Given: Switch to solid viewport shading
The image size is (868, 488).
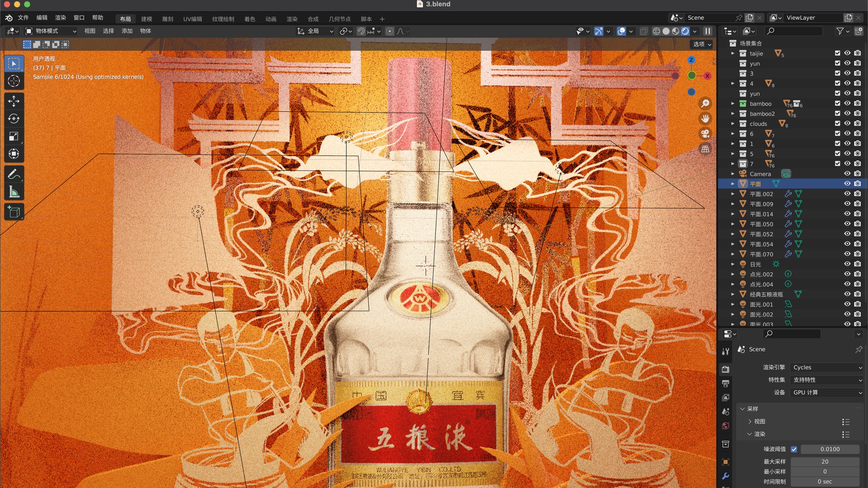Looking at the screenshot, I should 666,31.
